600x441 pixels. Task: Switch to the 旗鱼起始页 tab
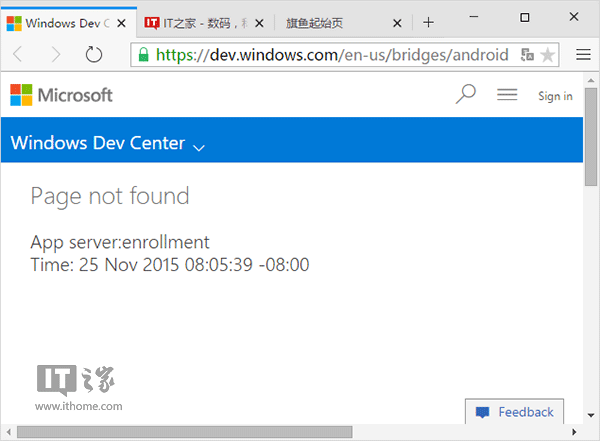[x=340, y=22]
